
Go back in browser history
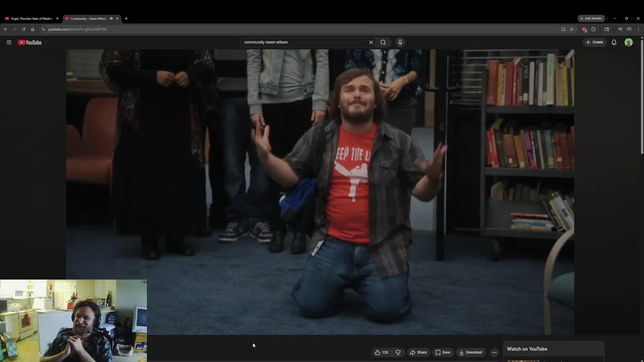tap(6, 29)
